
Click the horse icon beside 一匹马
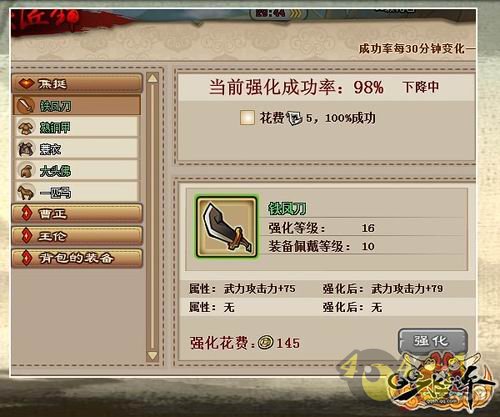click(x=26, y=192)
